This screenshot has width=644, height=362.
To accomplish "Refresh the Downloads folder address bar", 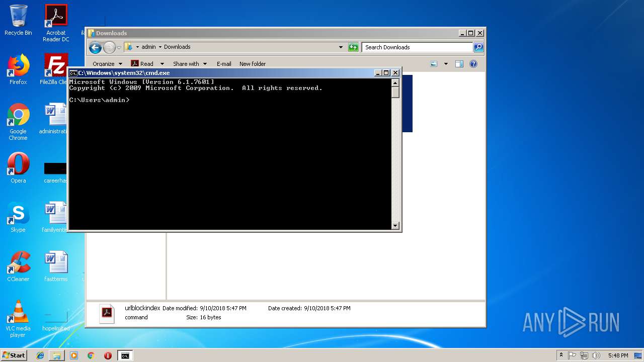I will point(354,47).
